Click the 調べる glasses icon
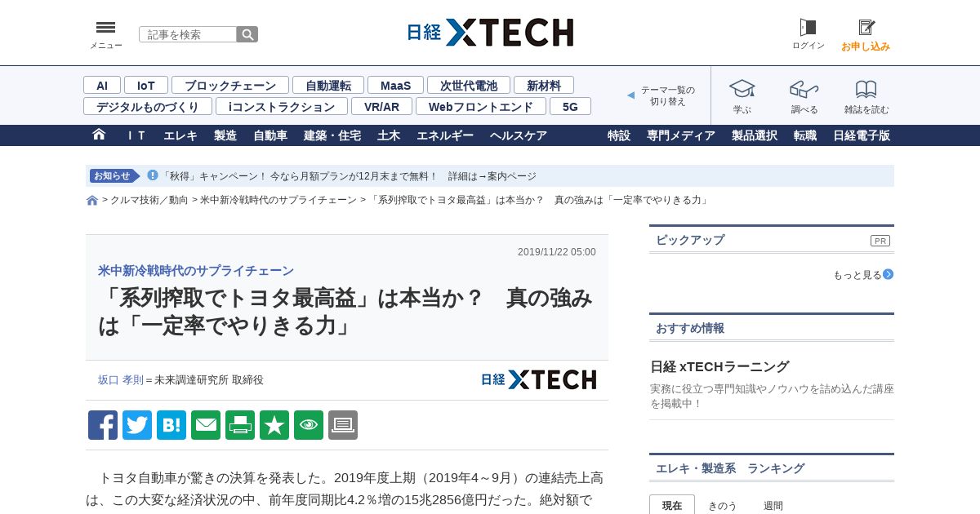Image resolution: width=980 pixels, height=514 pixels. pyautogui.click(x=804, y=89)
